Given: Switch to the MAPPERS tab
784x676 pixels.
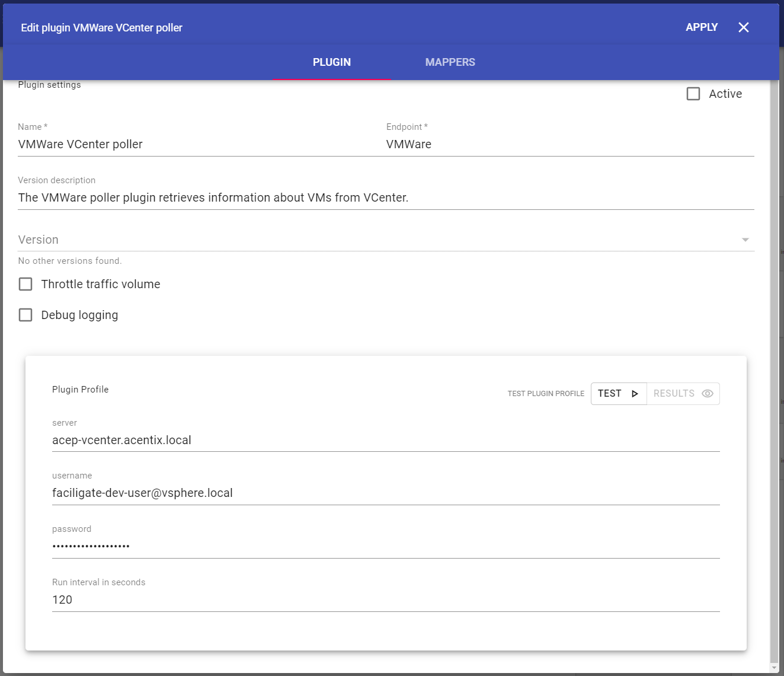Looking at the screenshot, I should coord(450,62).
